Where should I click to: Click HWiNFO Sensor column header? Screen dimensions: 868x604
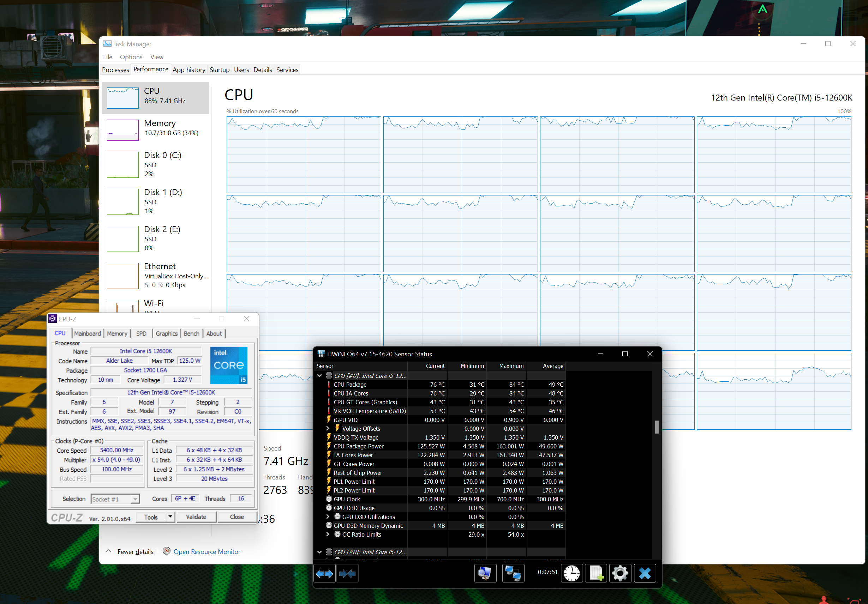coord(361,366)
